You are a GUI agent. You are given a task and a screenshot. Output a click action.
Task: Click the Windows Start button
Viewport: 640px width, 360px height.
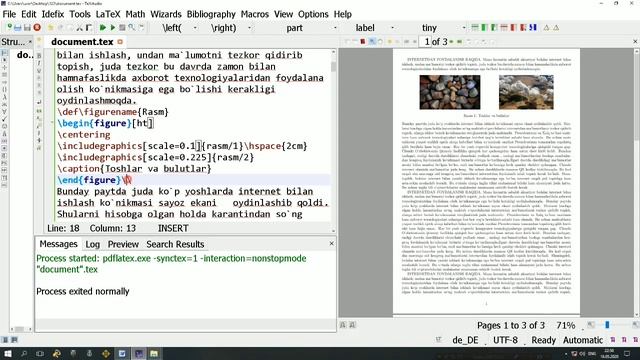pyautogui.click(x=8, y=353)
